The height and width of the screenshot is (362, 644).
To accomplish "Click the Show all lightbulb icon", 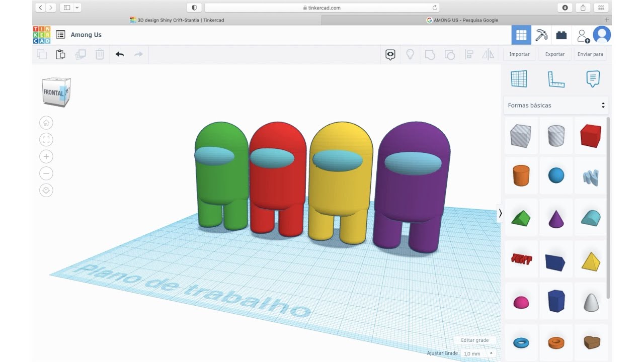I will [x=410, y=54].
